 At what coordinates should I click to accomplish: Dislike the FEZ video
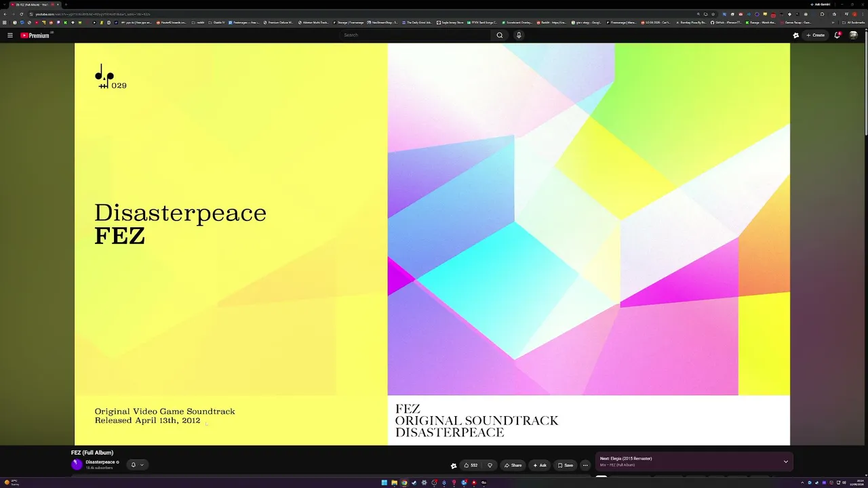pyautogui.click(x=490, y=465)
